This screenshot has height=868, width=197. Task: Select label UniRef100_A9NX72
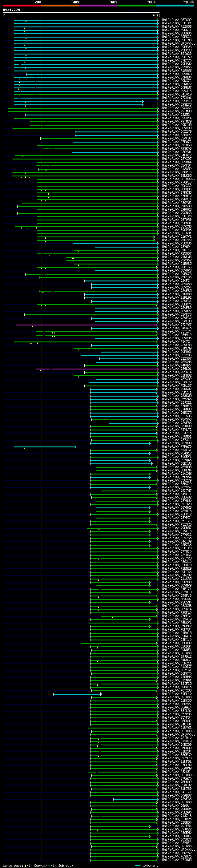point(177,81)
